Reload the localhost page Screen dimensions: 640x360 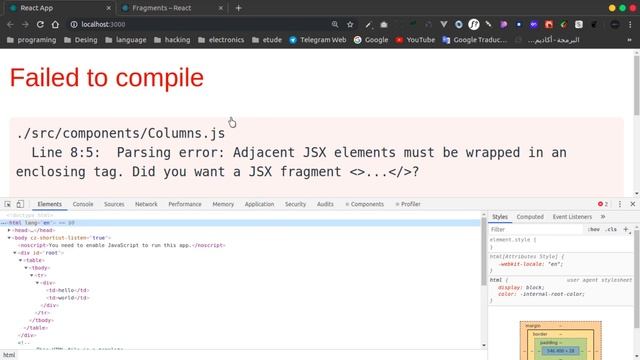tap(40, 24)
